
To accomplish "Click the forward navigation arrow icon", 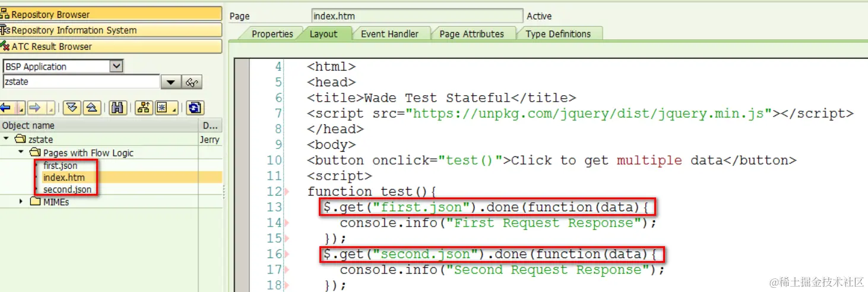I will coord(34,108).
